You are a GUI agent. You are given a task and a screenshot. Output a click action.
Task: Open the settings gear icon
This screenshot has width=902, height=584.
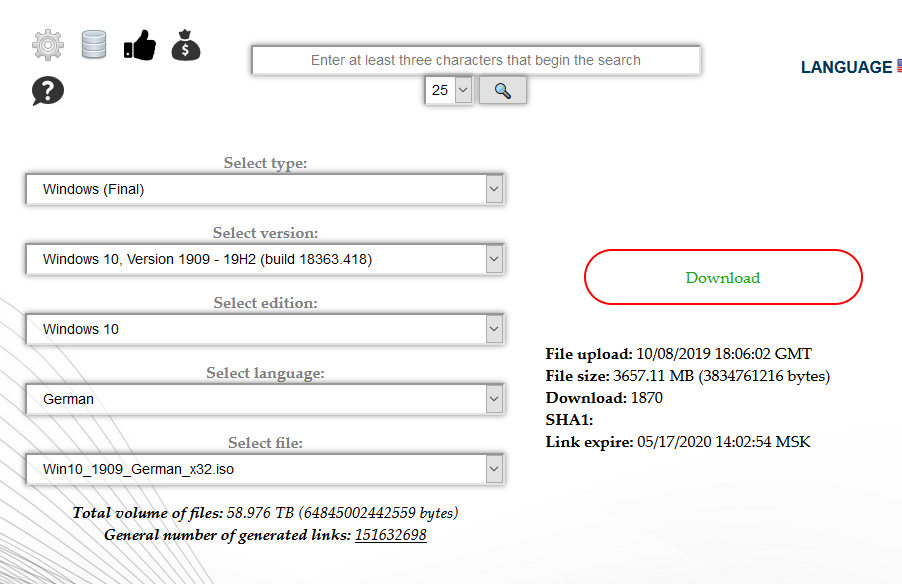click(48, 45)
